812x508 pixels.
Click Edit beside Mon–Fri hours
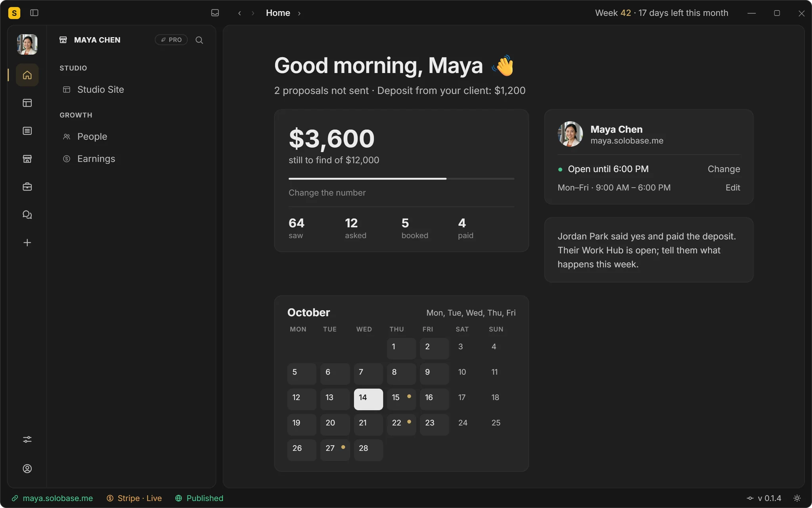click(x=733, y=187)
